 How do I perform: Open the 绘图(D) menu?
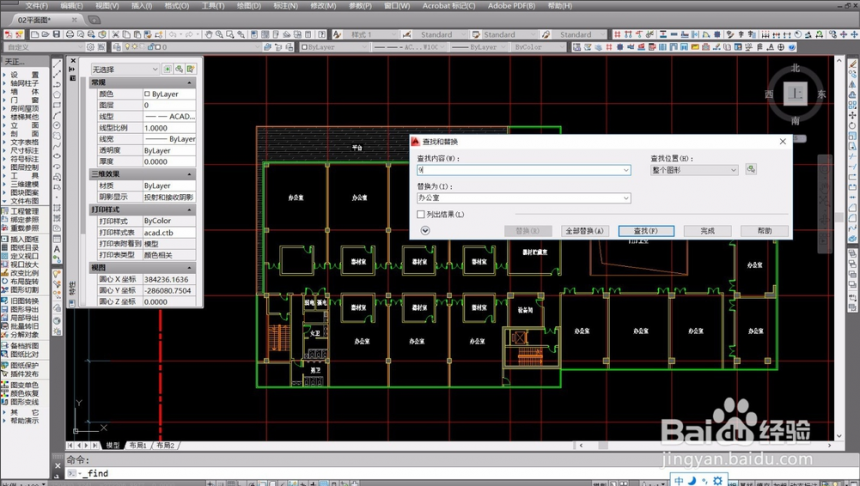[248, 5]
